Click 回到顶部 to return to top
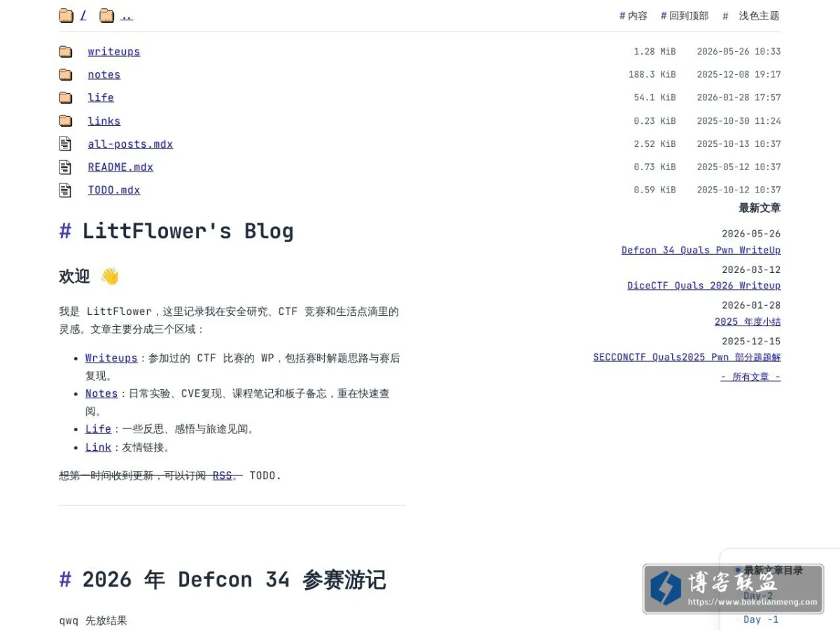This screenshot has height=630, width=840. click(x=685, y=15)
